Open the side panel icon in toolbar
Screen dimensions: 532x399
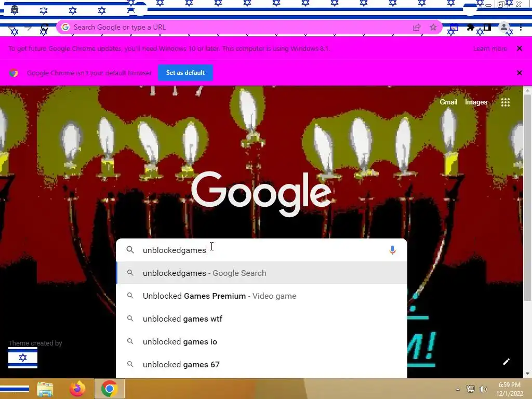[x=487, y=28]
